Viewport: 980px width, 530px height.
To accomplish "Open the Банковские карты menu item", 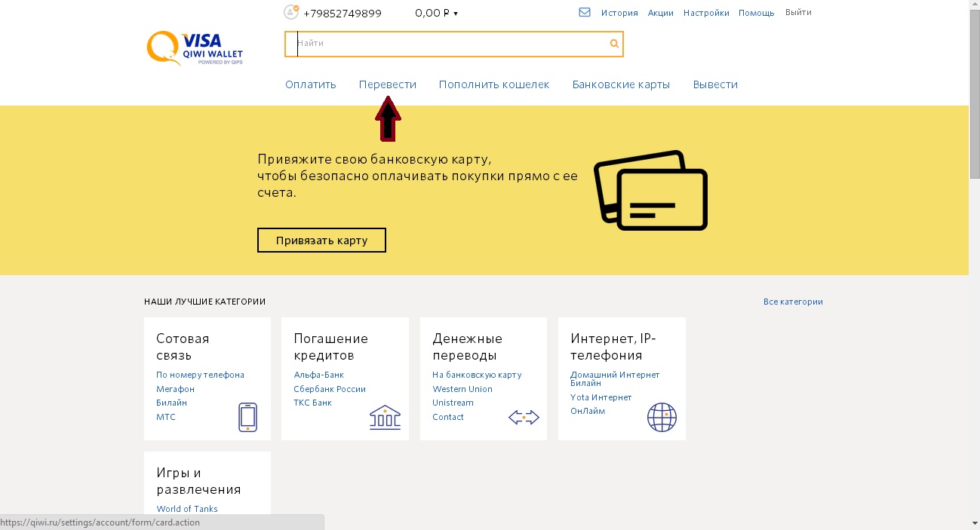I will point(621,84).
